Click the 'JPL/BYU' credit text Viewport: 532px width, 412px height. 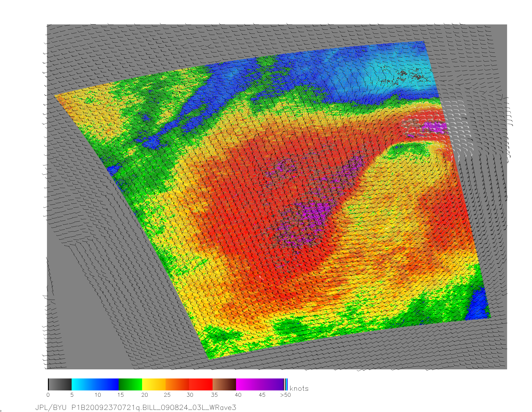click(51, 408)
